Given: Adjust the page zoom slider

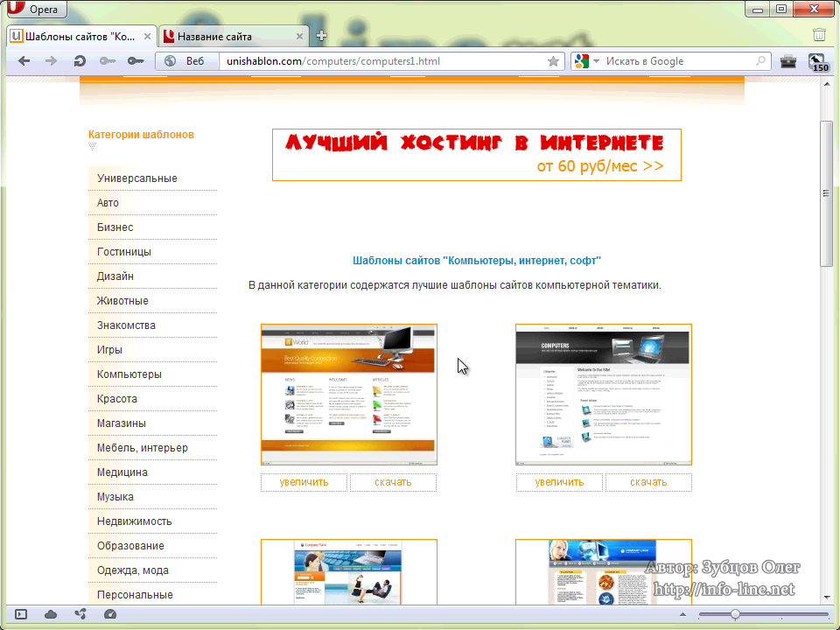Looking at the screenshot, I should click(735, 614).
